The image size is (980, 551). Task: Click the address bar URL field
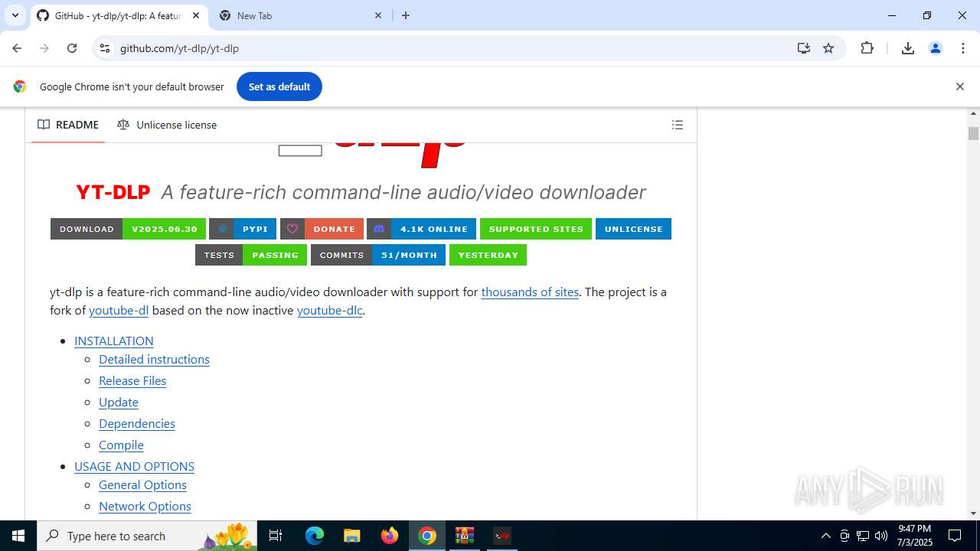[452, 48]
